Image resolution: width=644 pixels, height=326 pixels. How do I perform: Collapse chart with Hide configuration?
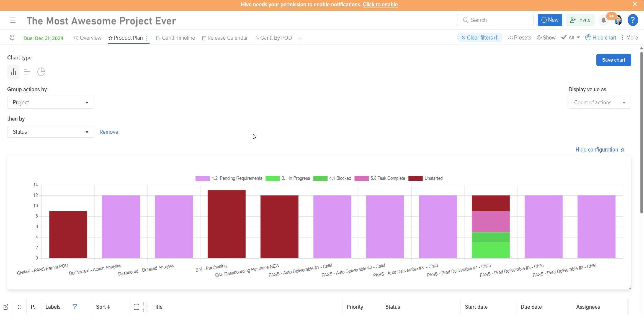click(600, 150)
